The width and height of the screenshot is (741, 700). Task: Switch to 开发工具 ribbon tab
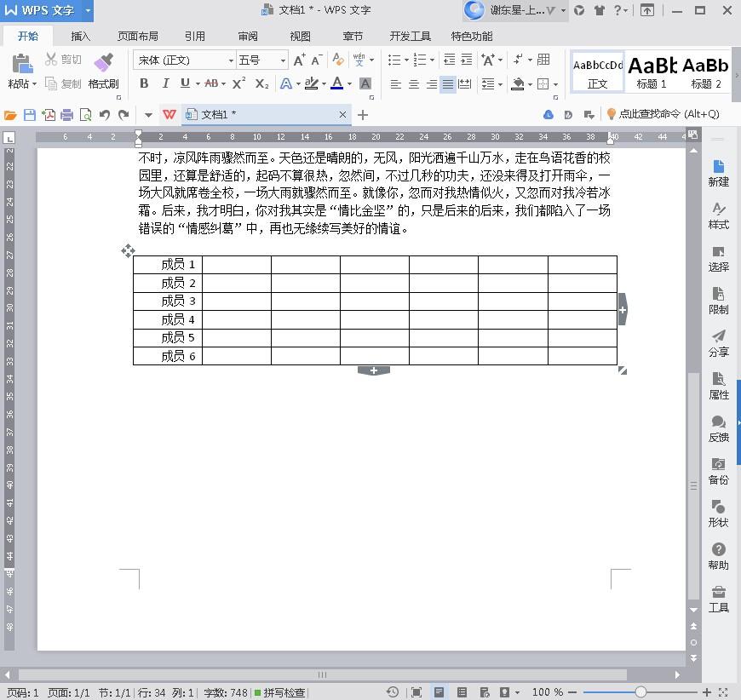pyautogui.click(x=410, y=37)
